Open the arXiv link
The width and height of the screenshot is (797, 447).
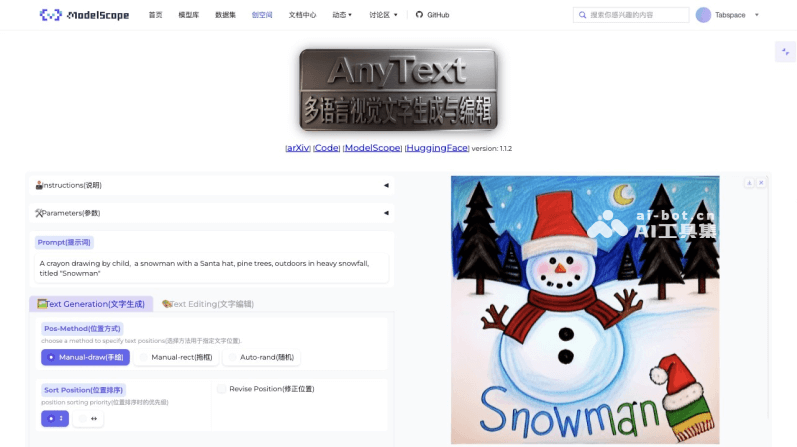[297, 148]
